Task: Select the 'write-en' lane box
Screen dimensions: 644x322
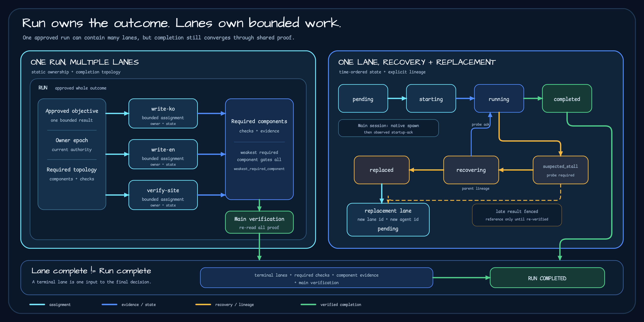Action: [x=163, y=154]
